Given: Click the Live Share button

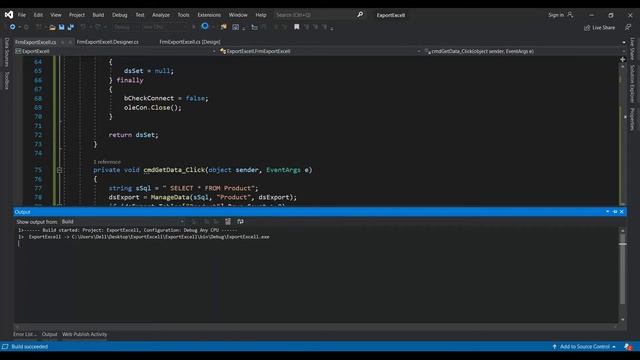Looking at the screenshot, I should [x=599, y=28].
